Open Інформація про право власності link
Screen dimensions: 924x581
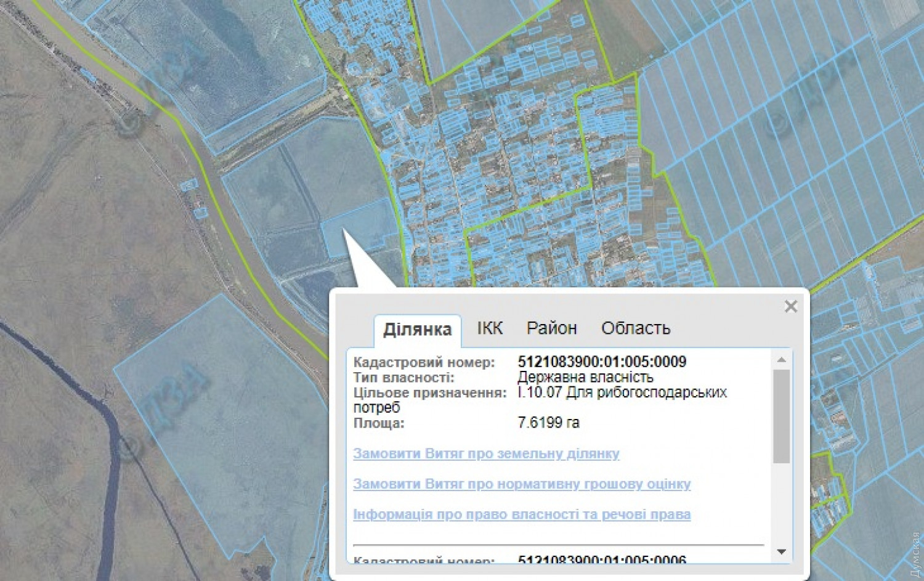(x=522, y=514)
